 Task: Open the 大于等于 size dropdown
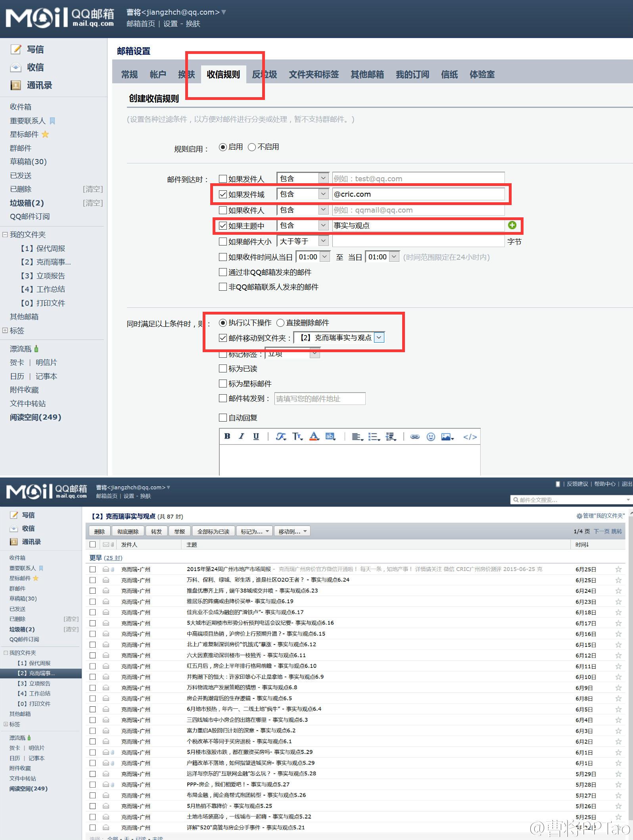(x=303, y=241)
